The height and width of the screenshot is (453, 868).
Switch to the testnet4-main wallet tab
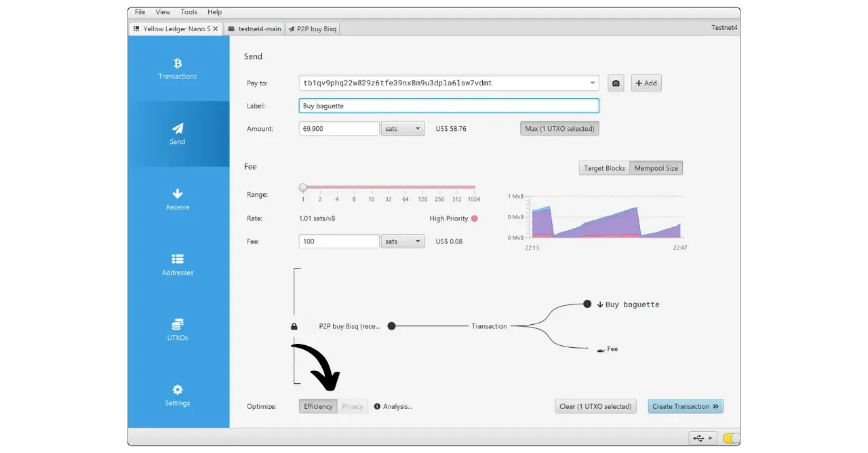point(254,29)
